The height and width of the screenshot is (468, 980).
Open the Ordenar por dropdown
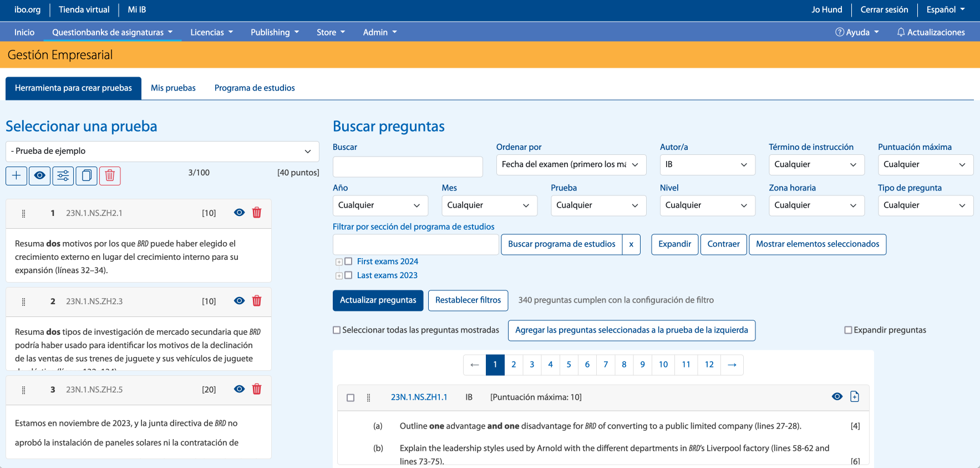pos(571,165)
